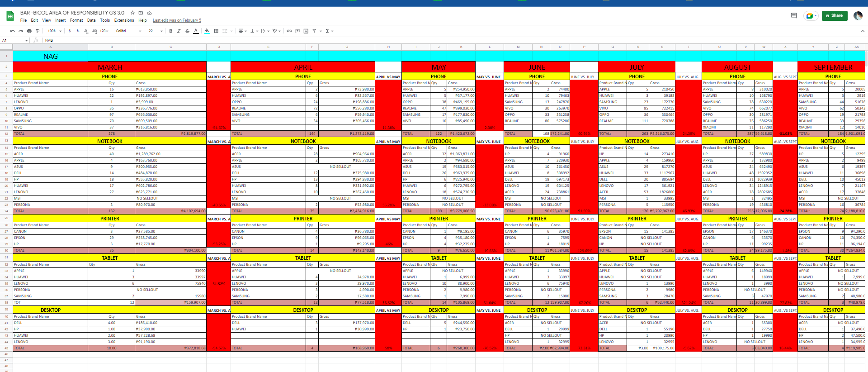
Task: Insert a comment from the toolbar
Action: (x=297, y=31)
